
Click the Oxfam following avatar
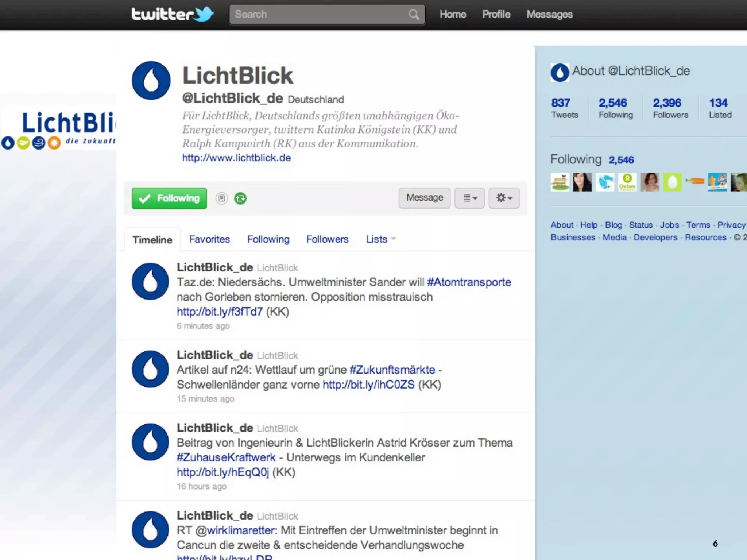pos(627,182)
